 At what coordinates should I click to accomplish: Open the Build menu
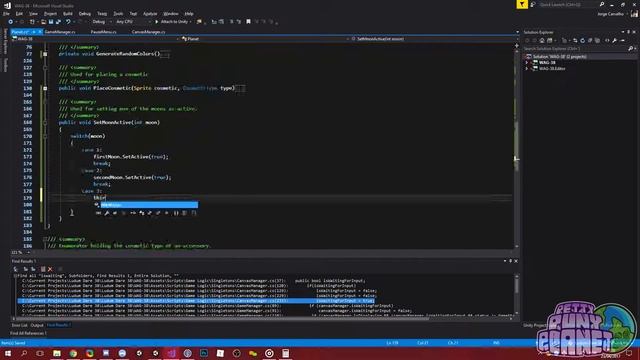(68, 13)
